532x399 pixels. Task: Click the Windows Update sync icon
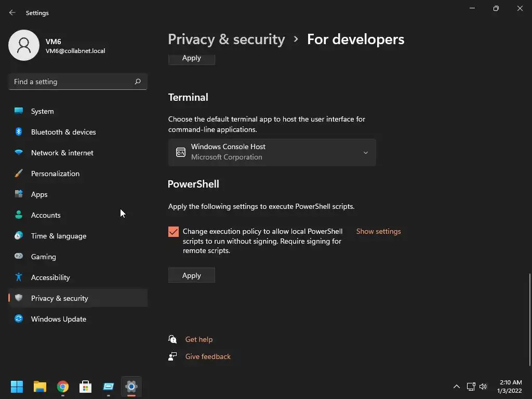[x=19, y=319]
